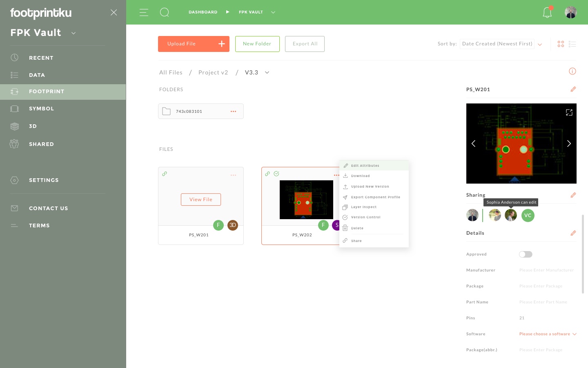Click the Manufacturer input field
Image resolution: width=588 pixels, height=368 pixels.
(x=547, y=270)
